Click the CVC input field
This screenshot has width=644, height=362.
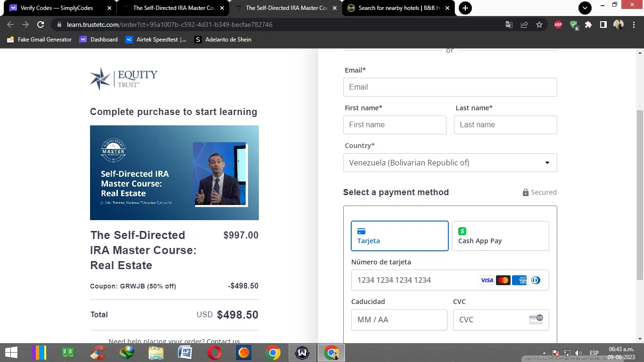[x=501, y=320]
